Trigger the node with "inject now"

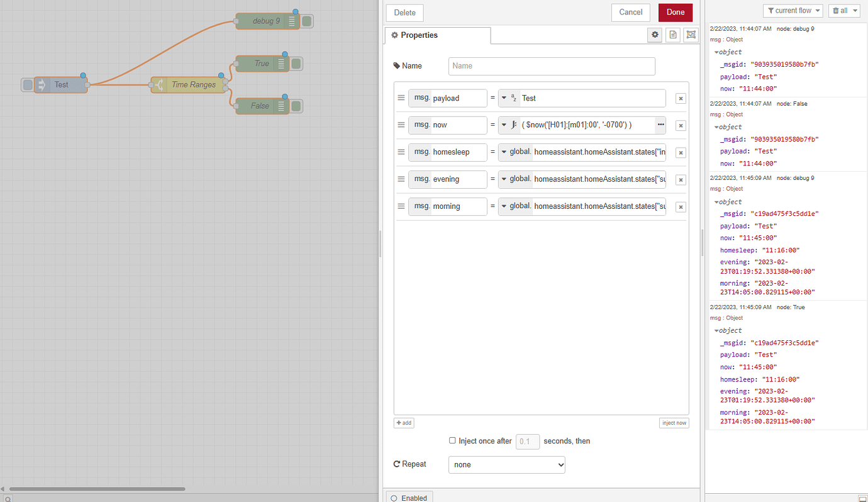(x=674, y=422)
